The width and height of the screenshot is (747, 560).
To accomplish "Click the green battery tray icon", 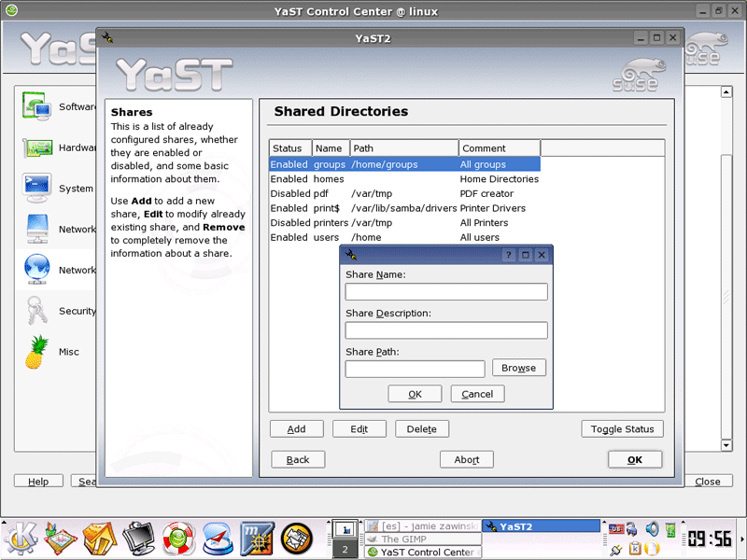I will [670, 529].
